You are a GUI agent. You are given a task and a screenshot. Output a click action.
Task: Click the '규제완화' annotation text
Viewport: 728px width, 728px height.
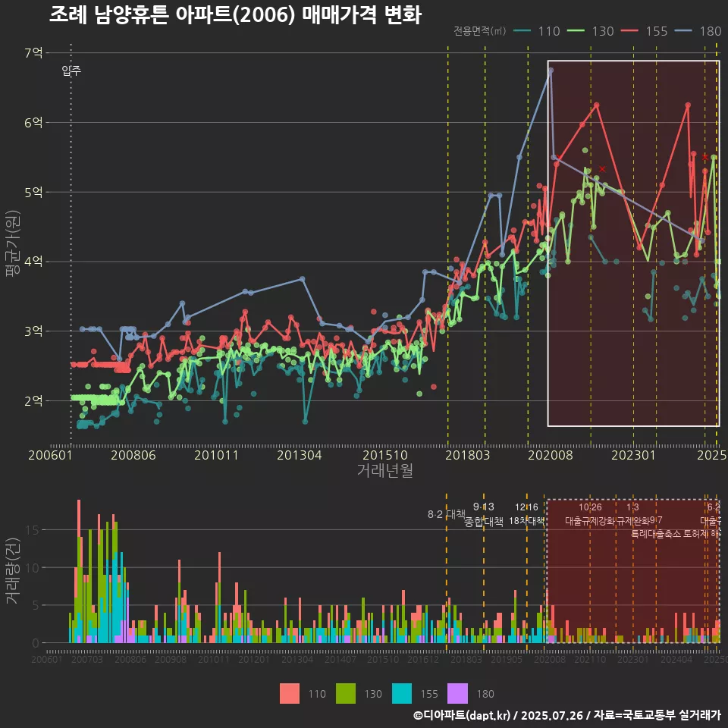[632, 521]
